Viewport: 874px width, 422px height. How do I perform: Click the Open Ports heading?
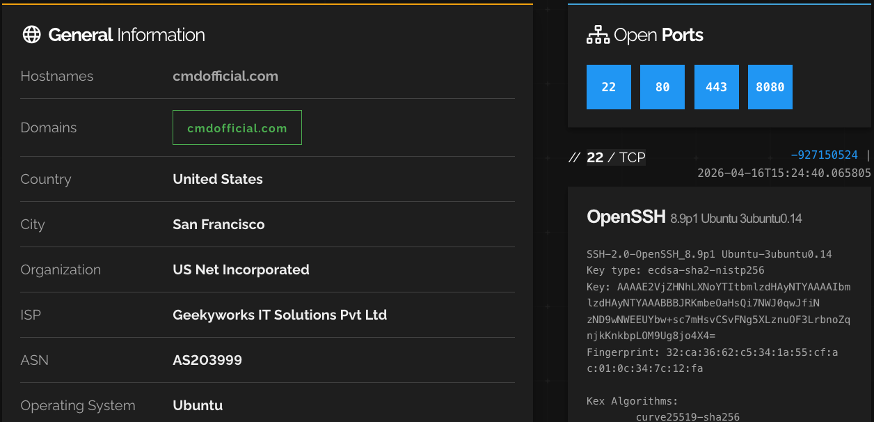click(x=658, y=35)
